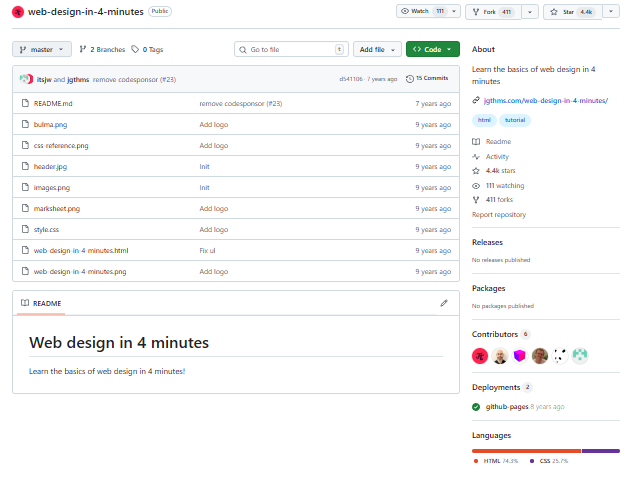Open the web-design-in-4-minutes.html file

[81, 250]
